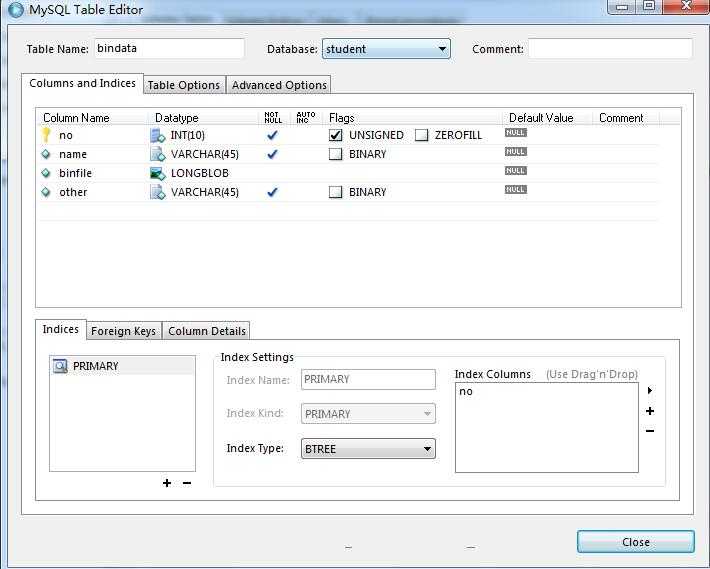Viewport: 710px width, 569px height.
Task: Open the Column Details tab
Action: [207, 331]
